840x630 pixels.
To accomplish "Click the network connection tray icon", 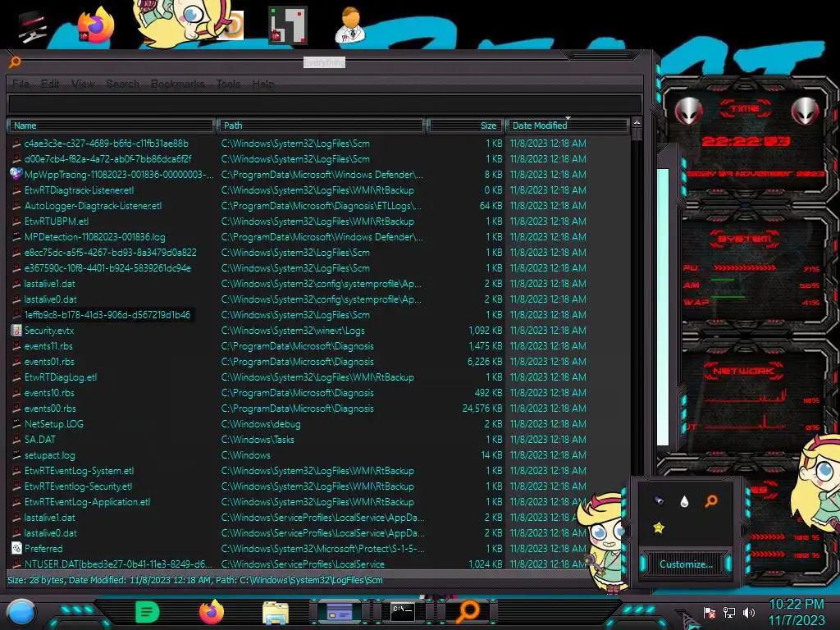I will [x=729, y=612].
